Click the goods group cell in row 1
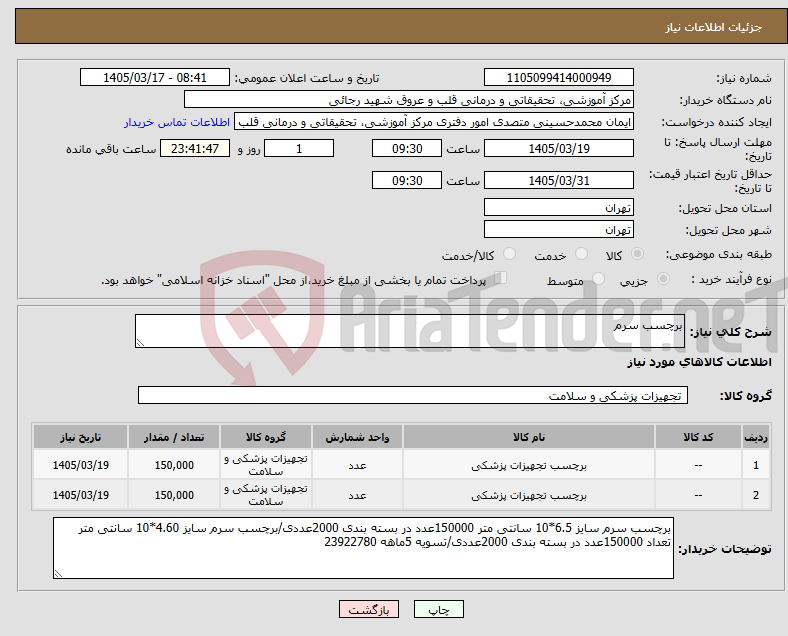788x636 pixels. click(x=265, y=465)
